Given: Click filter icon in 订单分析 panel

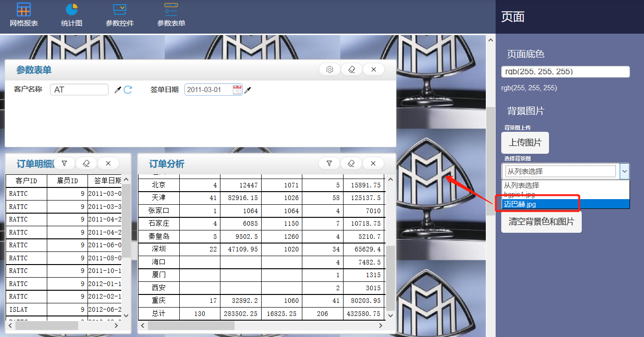Looking at the screenshot, I should [329, 164].
